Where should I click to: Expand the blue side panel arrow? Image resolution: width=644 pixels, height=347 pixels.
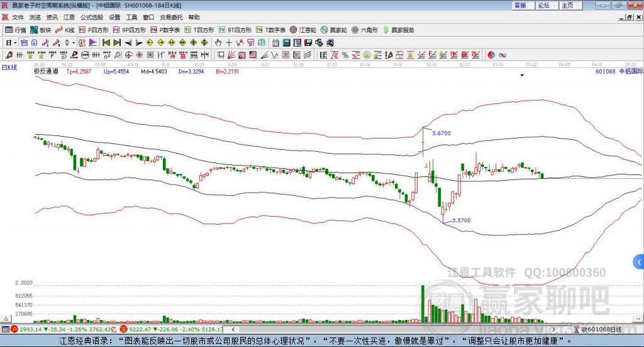pyautogui.click(x=639, y=262)
